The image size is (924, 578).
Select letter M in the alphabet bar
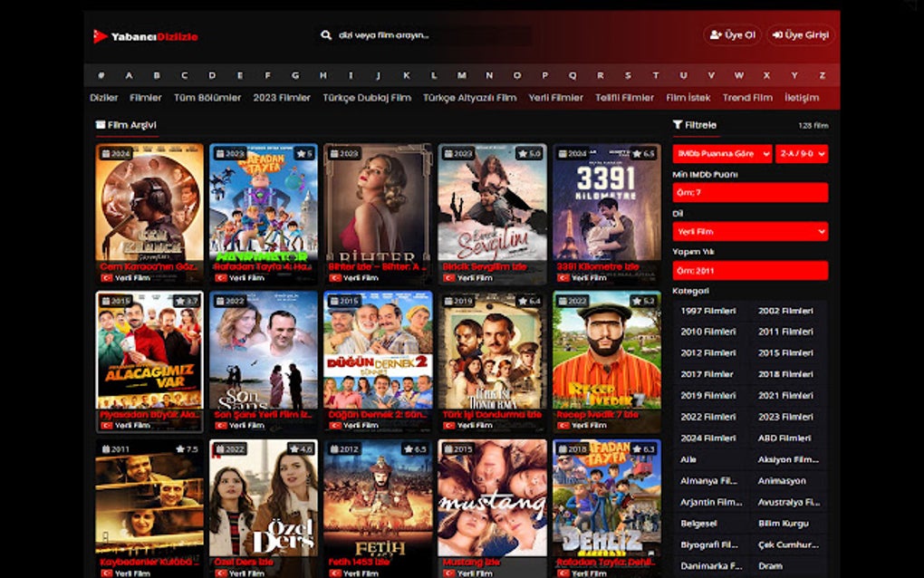click(x=461, y=75)
